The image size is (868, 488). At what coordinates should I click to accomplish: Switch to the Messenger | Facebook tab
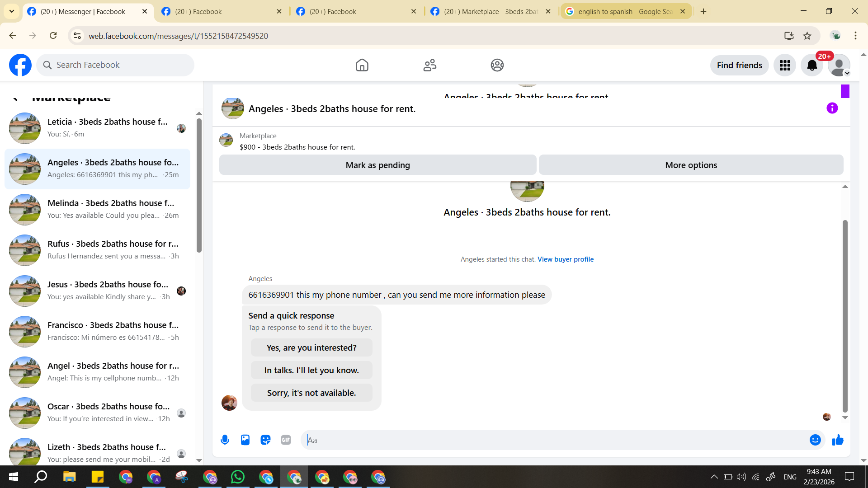[83, 12]
